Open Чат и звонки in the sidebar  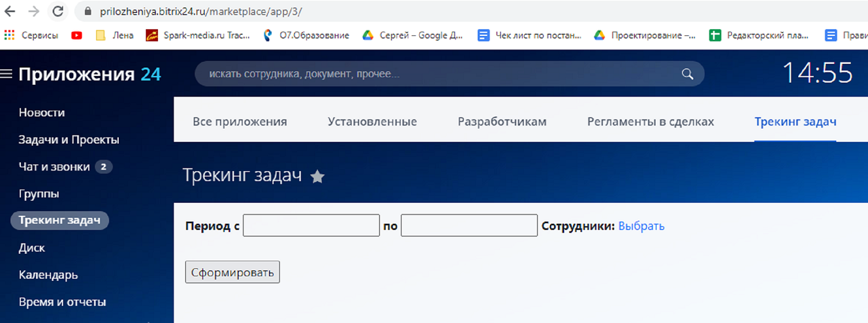click(54, 167)
